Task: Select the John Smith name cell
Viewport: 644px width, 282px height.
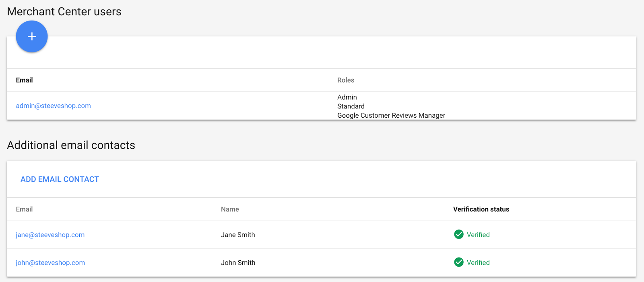Action: tap(238, 263)
